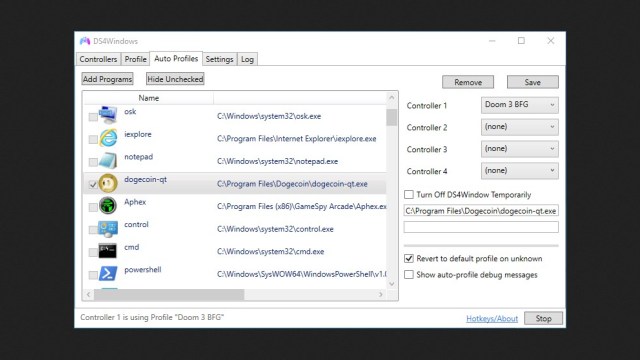Check the iexplore program checkbox
Image resolution: width=640 pixels, height=360 pixels.
coord(93,140)
